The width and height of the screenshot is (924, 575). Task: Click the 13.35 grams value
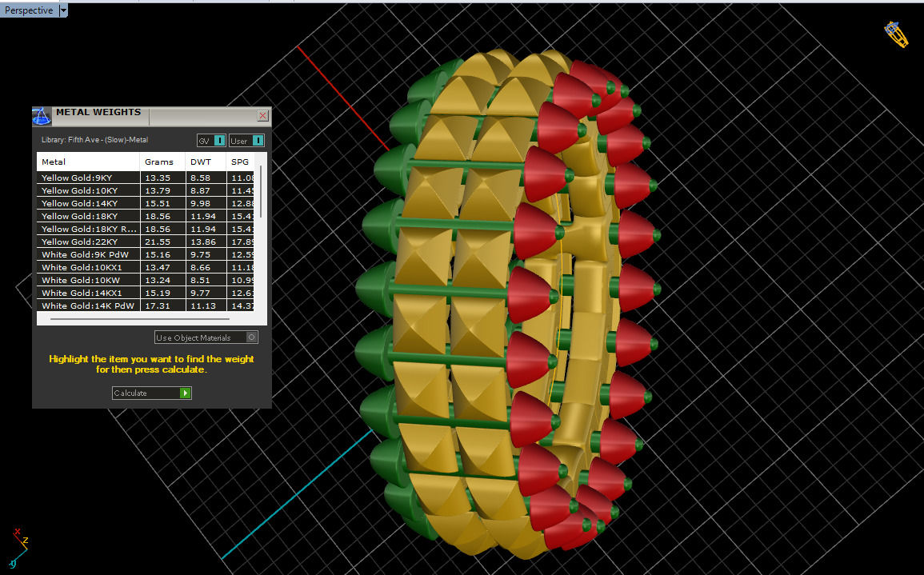tap(158, 178)
